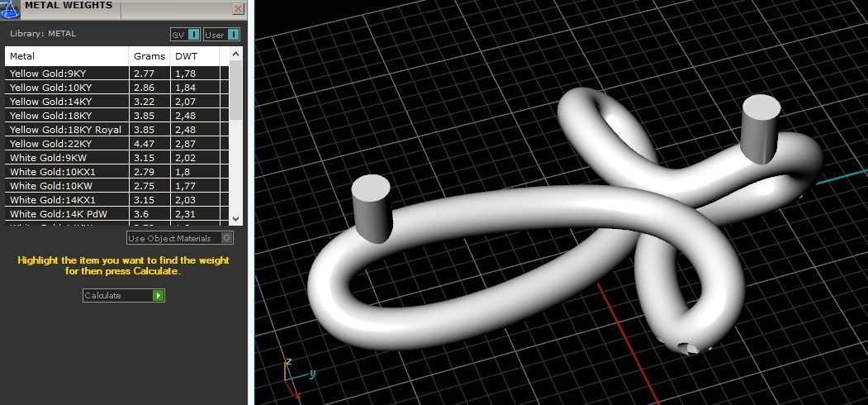Image resolution: width=868 pixels, height=405 pixels.
Task: Select the Yellow Gold:10KY row
Action: (116, 88)
